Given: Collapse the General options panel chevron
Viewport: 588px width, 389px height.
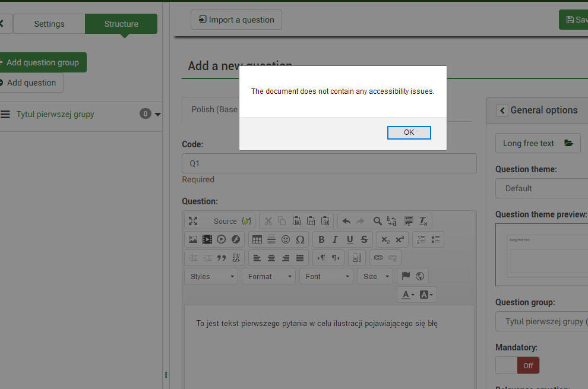Looking at the screenshot, I should tap(502, 110).
